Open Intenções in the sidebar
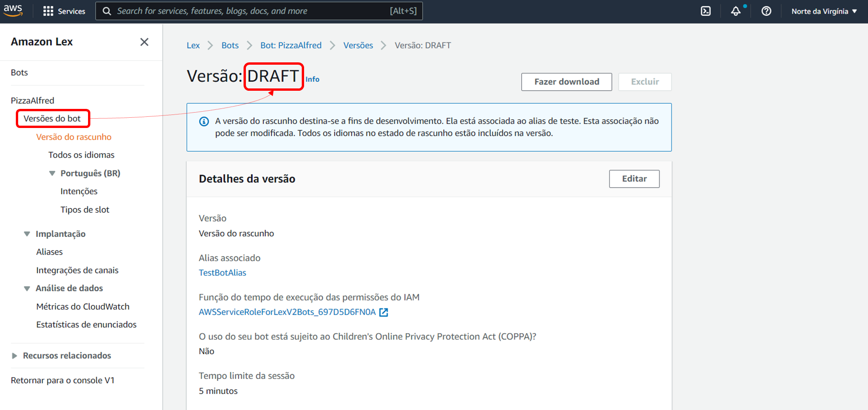This screenshot has width=868, height=410. coord(79,191)
